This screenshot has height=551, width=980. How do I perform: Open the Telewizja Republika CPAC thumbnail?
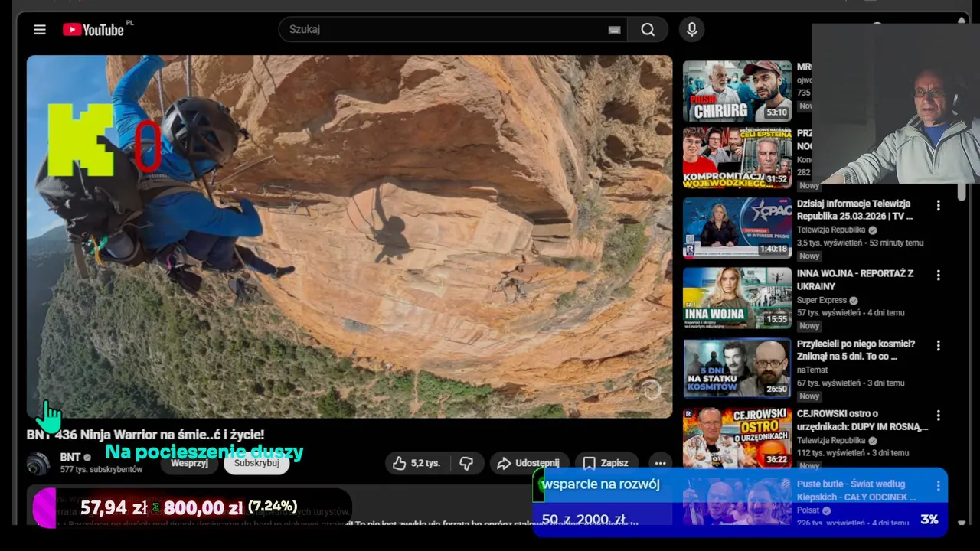pos(737,228)
